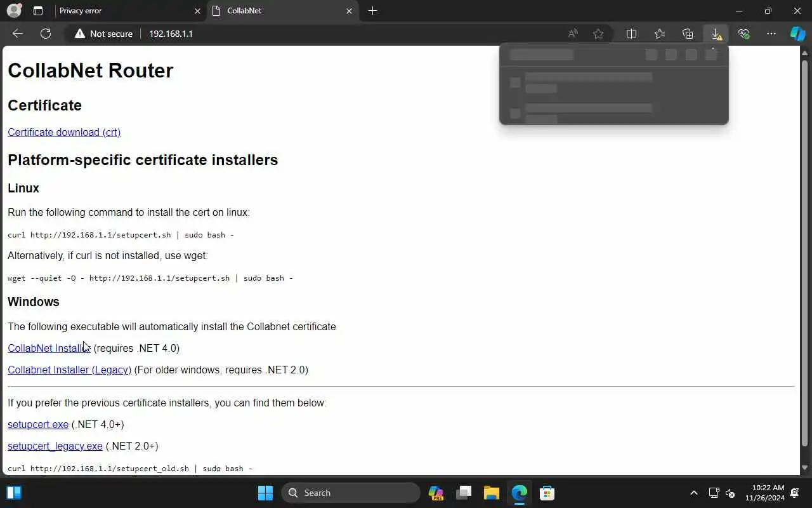This screenshot has height=508, width=812.
Task: Click the taskbar Search box
Action: click(x=351, y=493)
